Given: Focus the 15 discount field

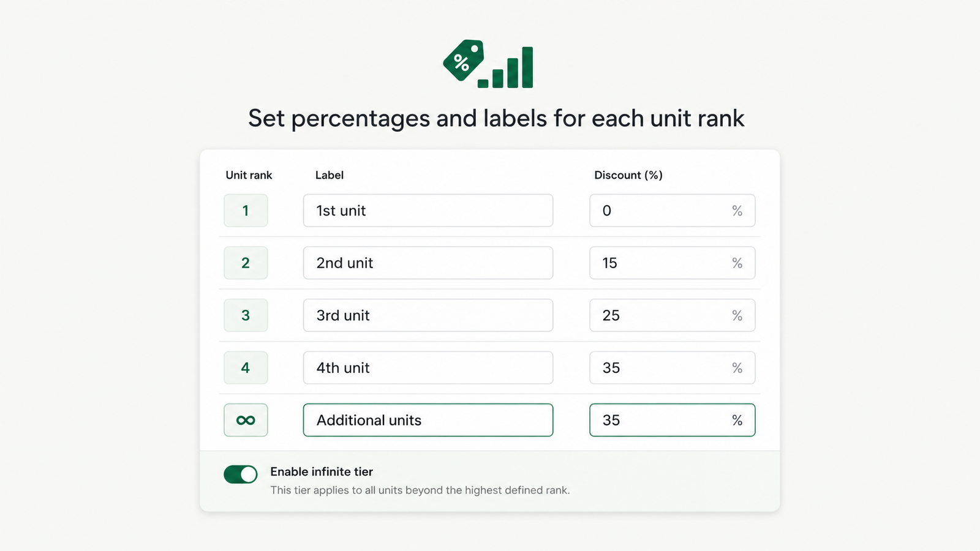Looking at the screenshot, I should point(673,263).
